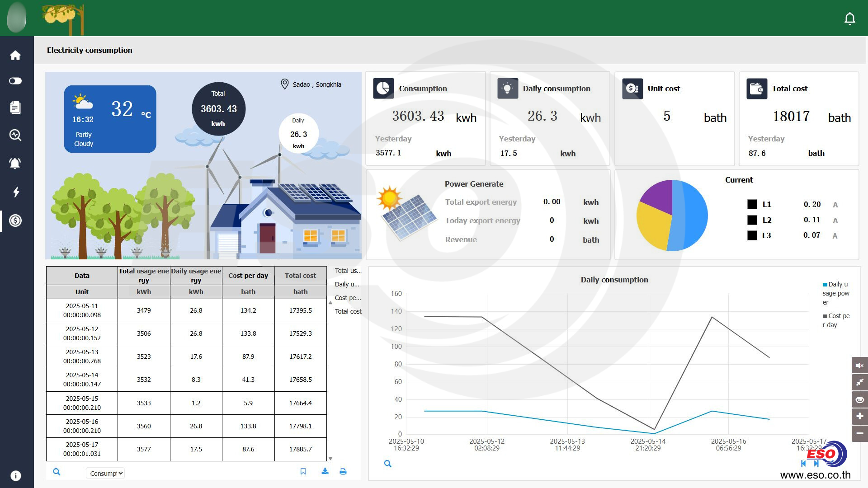The width and height of the screenshot is (868, 488).
Task: Select the Daily u... column list item
Action: pos(347,284)
